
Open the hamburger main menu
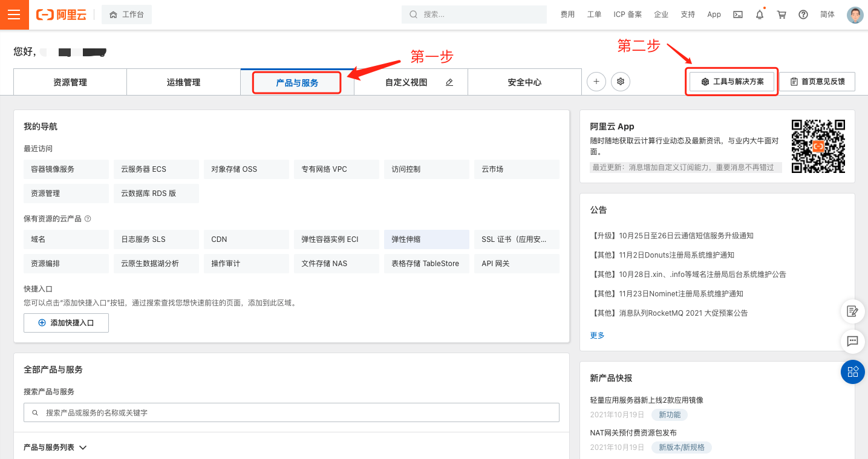14,15
